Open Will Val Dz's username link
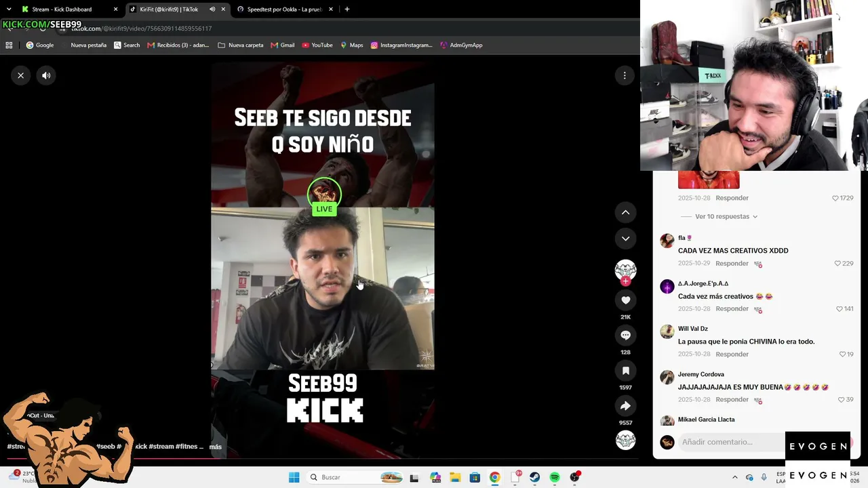This screenshot has width=868, height=488. [693, 329]
